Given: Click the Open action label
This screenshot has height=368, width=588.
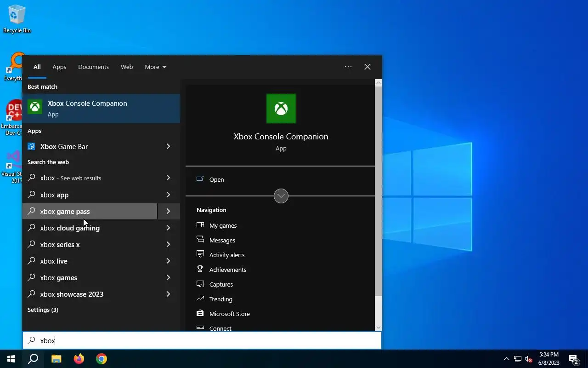Looking at the screenshot, I should pyautogui.click(x=216, y=179).
